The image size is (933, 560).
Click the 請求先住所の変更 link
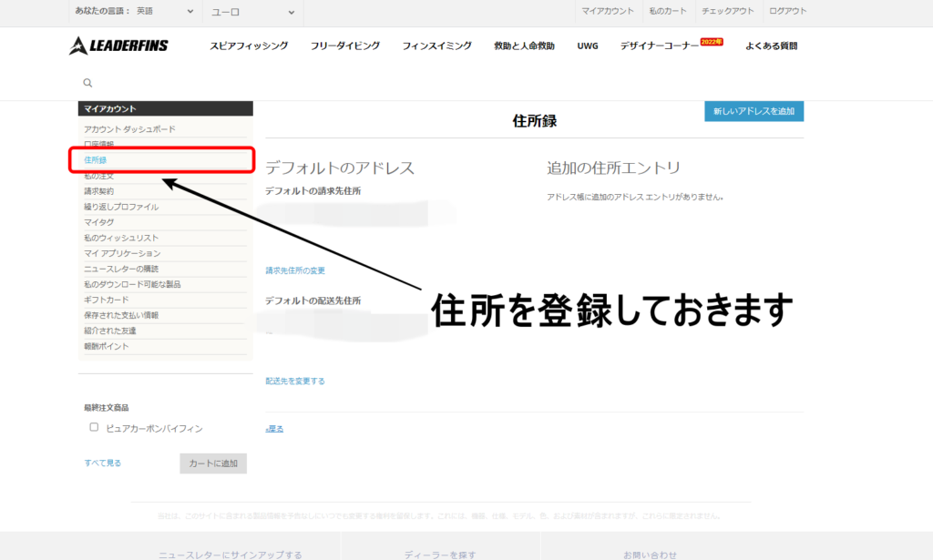(295, 270)
